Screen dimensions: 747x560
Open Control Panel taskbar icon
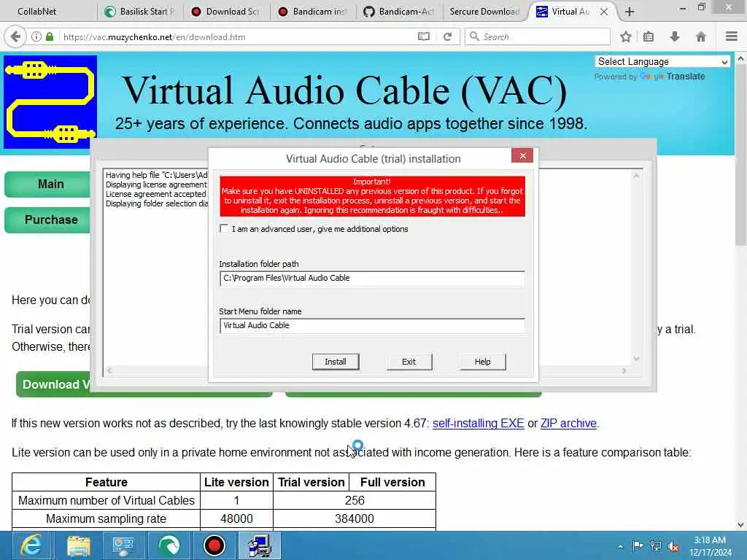tap(123, 545)
